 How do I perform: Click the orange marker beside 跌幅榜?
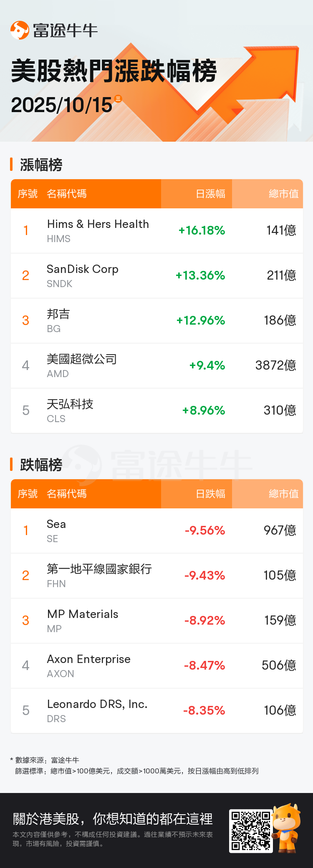(12, 464)
